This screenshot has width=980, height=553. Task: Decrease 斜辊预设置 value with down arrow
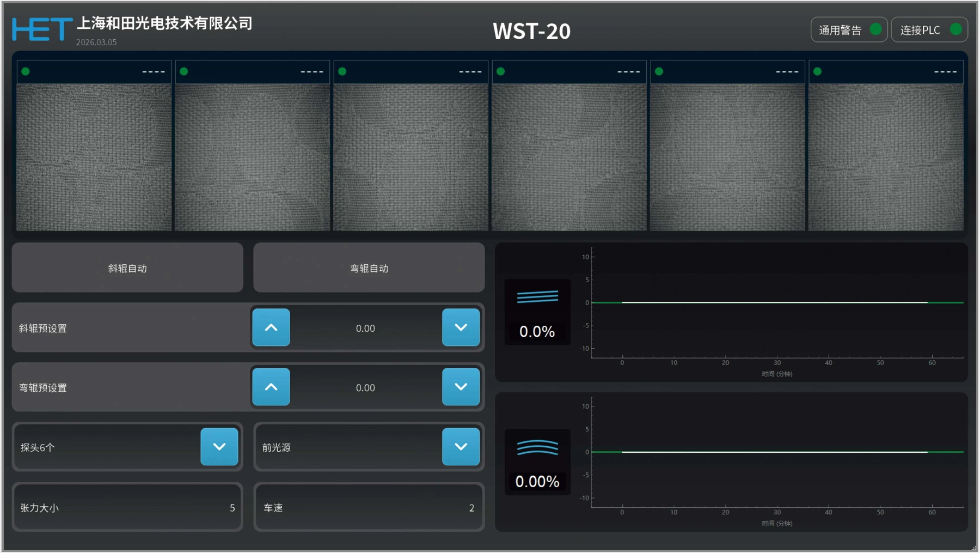pyautogui.click(x=461, y=327)
